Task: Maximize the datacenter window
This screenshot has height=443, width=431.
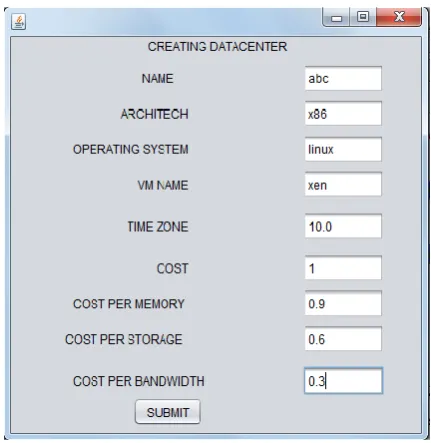Action: pos(363,17)
